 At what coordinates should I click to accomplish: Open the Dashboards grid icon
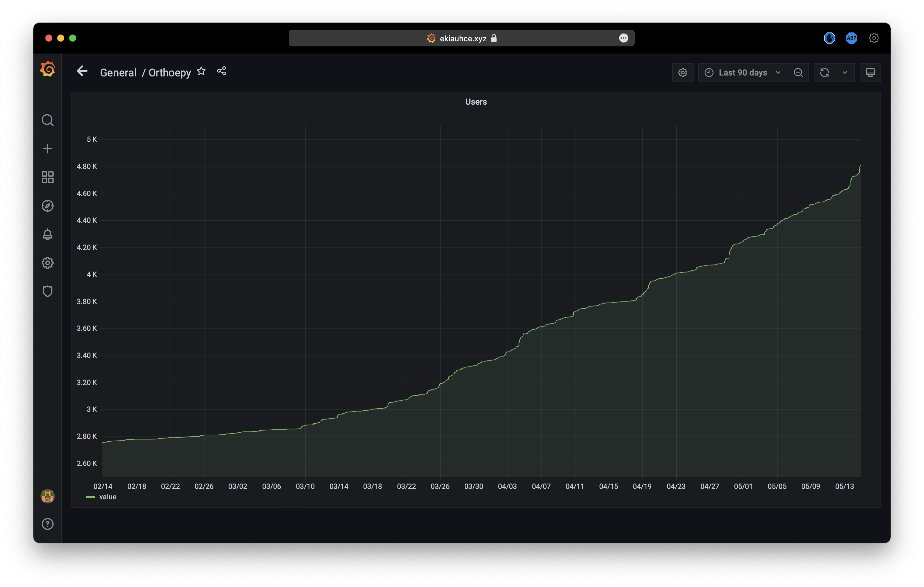point(48,177)
